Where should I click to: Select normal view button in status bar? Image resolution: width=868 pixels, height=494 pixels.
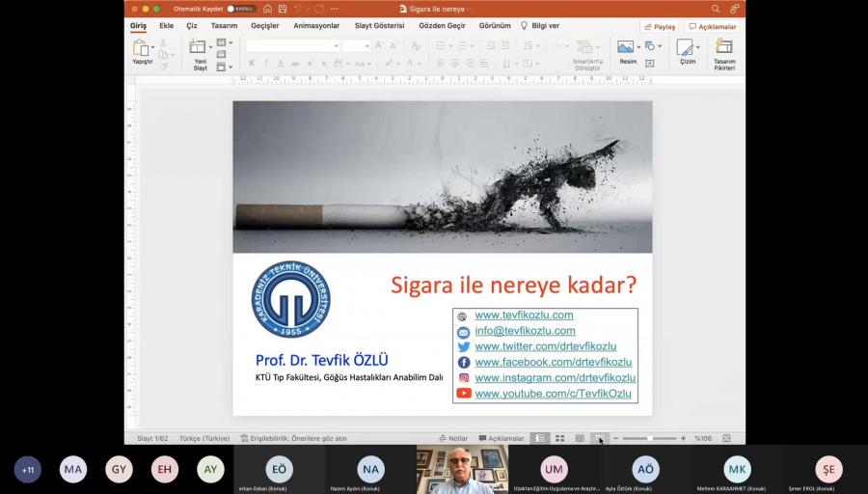point(540,438)
